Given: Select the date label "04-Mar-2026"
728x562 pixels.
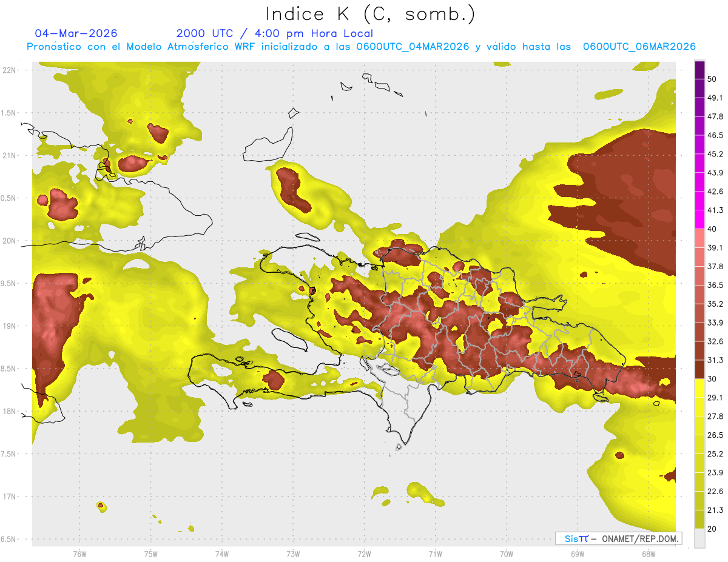Looking at the screenshot, I should click(x=76, y=33).
